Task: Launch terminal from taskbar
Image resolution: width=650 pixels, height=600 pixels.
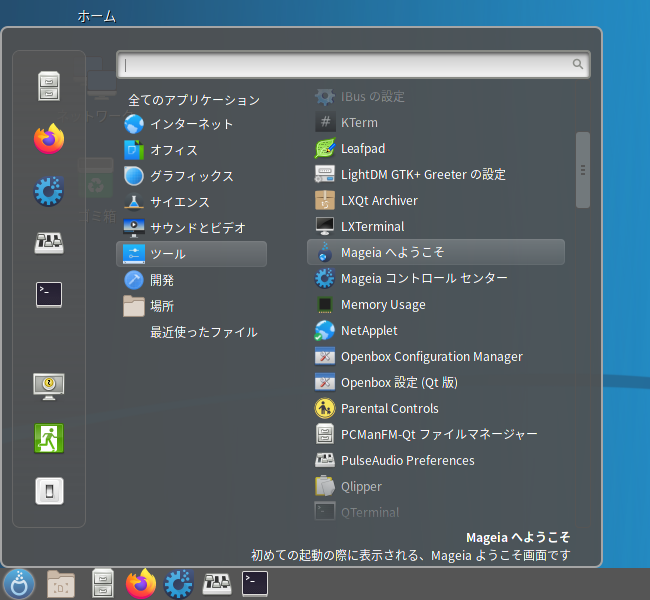Action: [x=255, y=584]
